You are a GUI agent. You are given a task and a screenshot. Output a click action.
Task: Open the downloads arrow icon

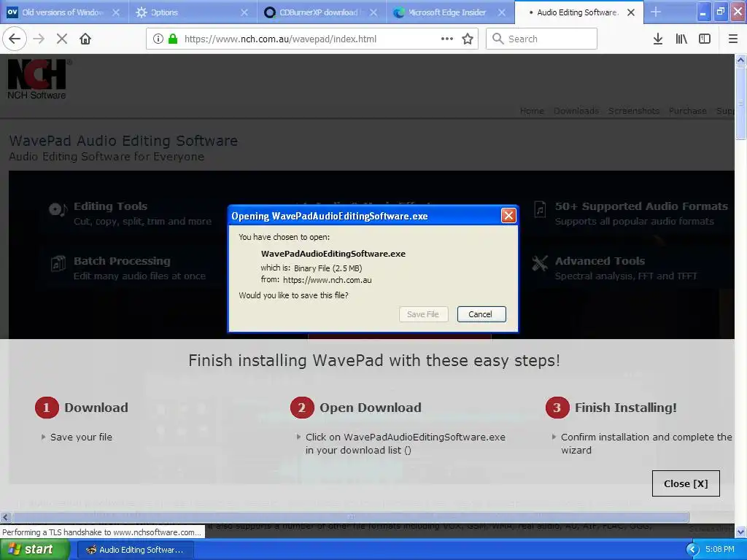[657, 39]
